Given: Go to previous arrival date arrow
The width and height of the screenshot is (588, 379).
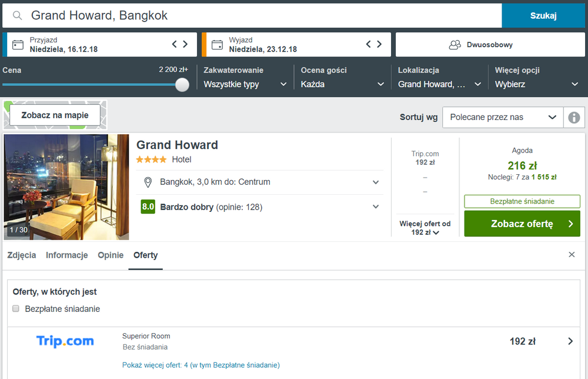Looking at the screenshot, I should point(175,44).
